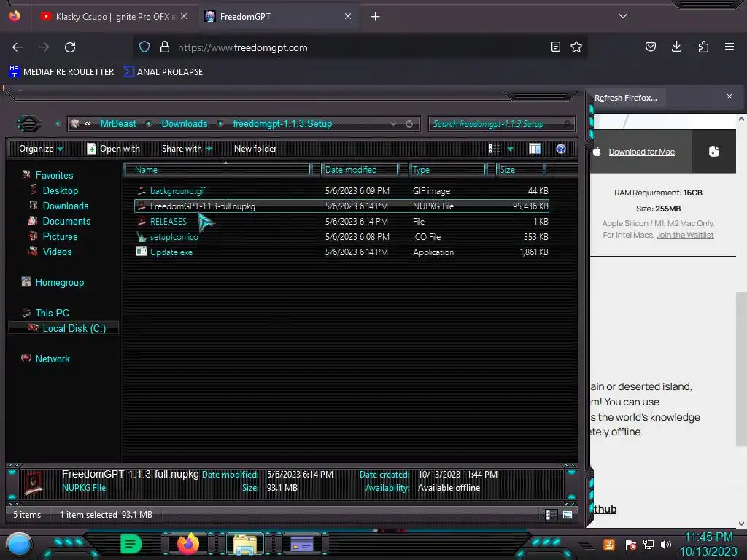Select the FreedomGPT browser tab
The width and height of the screenshot is (747, 560).
coord(278,17)
